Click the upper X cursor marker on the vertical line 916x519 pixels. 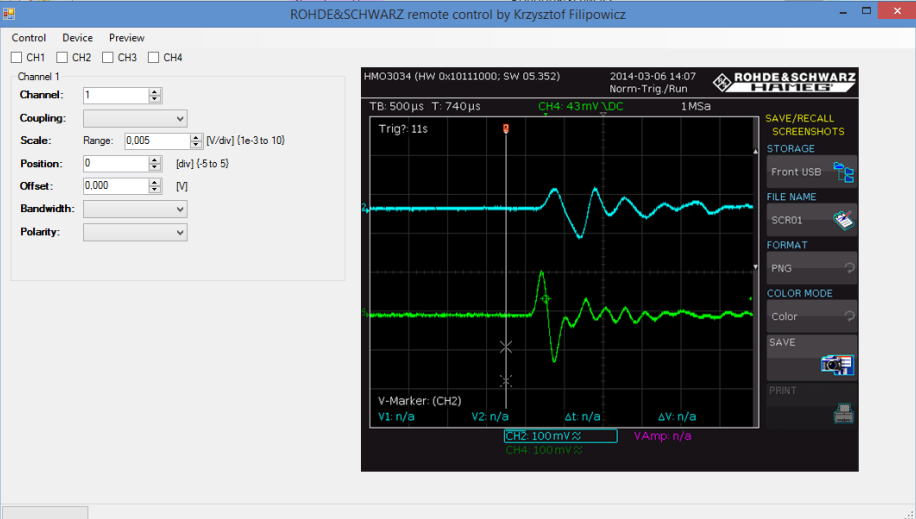coord(506,347)
